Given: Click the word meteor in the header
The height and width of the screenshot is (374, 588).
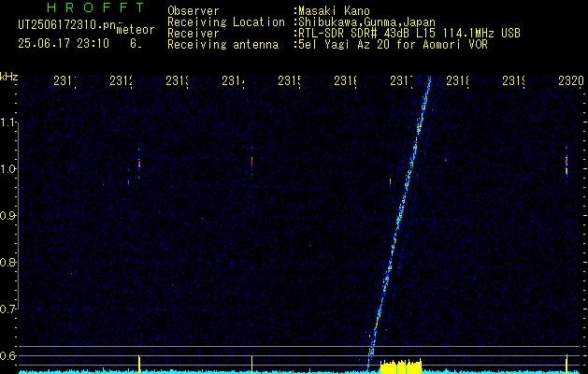Looking at the screenshot, I should tap(136, 30).
